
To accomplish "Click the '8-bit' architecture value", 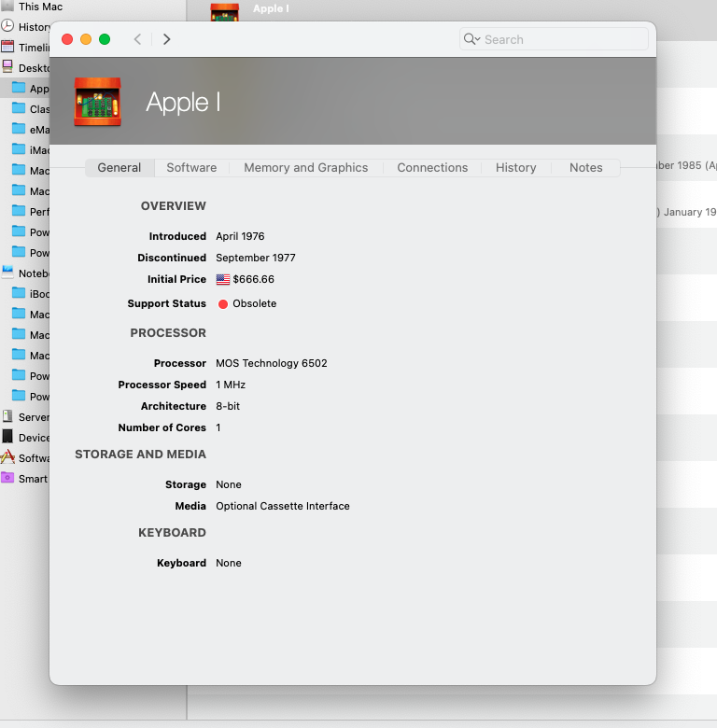I will (x=228, y=406).
